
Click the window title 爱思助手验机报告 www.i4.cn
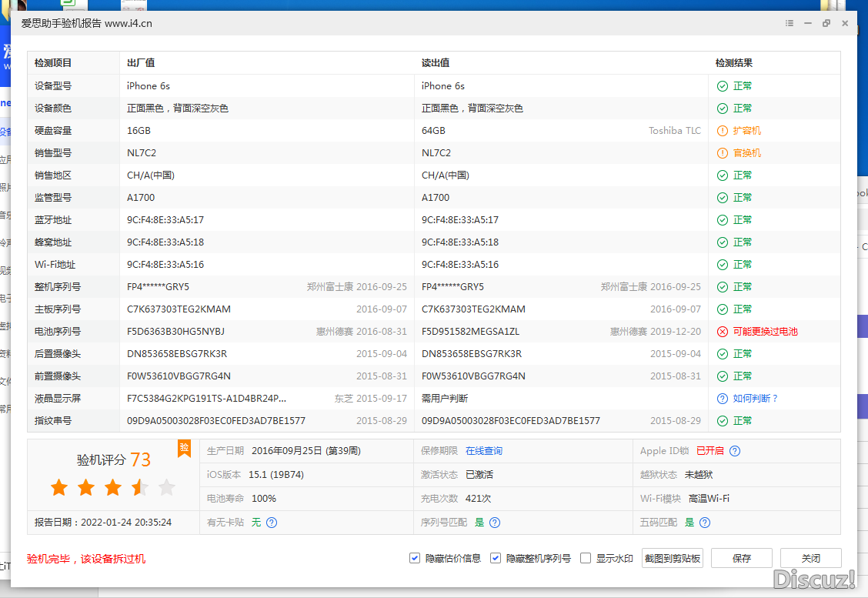click(86, 23)
